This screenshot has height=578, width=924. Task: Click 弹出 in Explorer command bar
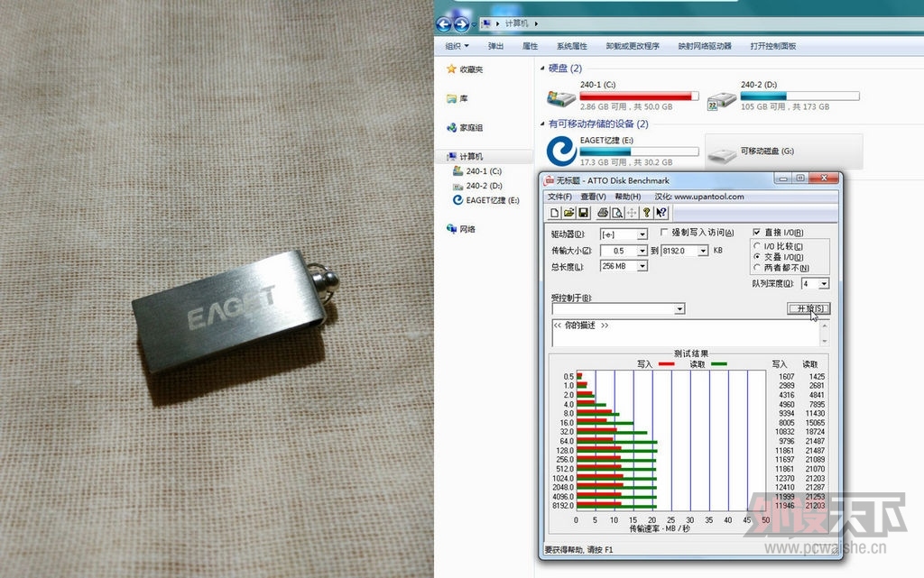[495, 46]
